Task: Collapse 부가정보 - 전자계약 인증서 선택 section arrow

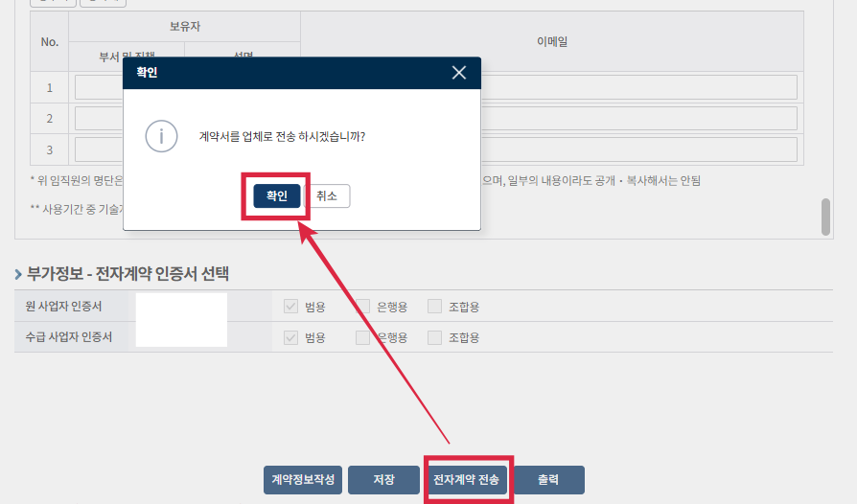Action: click(x=18, y=274)
